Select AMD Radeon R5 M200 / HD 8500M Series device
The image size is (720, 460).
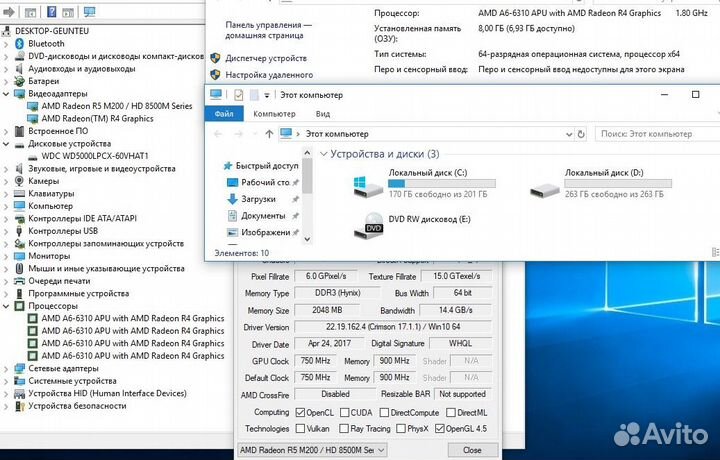pos(117,106)
